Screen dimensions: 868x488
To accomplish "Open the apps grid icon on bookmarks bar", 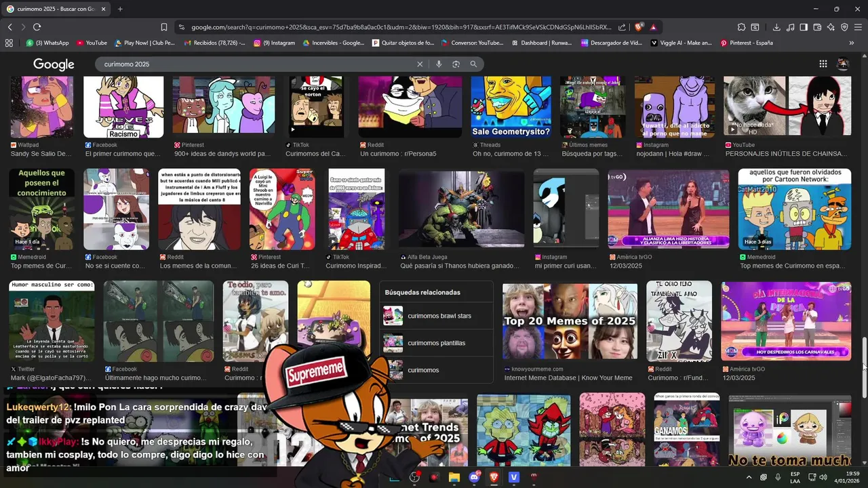I will (x=9, y=43).
